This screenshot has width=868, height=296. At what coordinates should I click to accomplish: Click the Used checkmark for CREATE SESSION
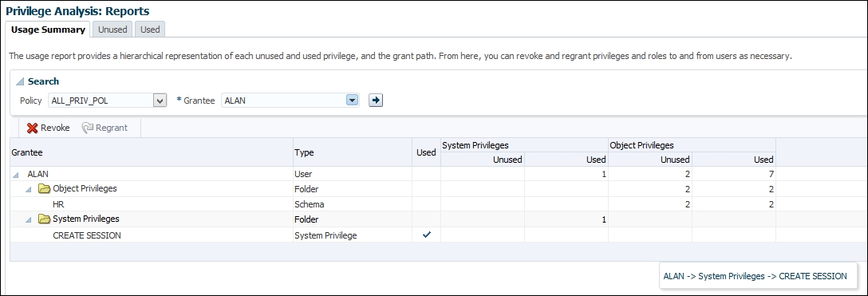[426, 235]
